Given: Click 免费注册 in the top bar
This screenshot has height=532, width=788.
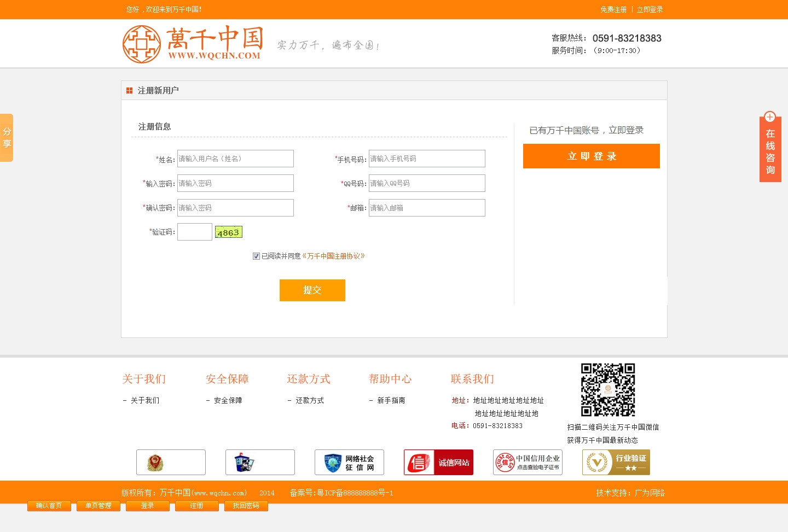Looking at the screenshot, I should pyautogui.click(x=613, y=9).
